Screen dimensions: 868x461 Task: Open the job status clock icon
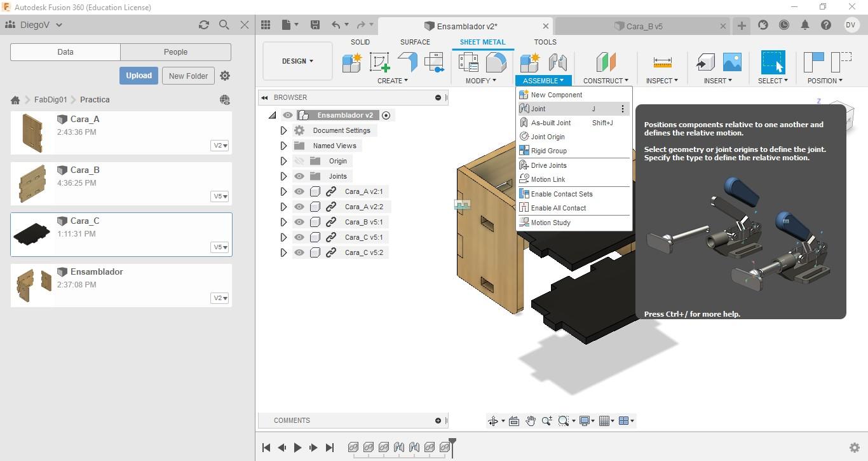784,25
